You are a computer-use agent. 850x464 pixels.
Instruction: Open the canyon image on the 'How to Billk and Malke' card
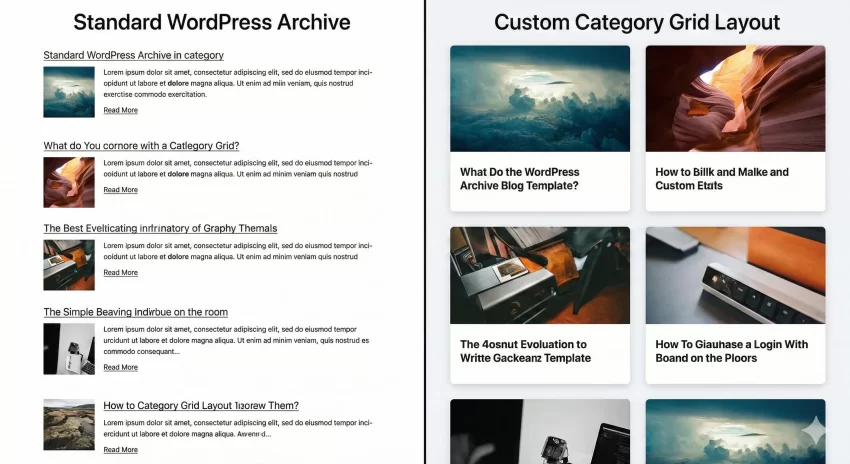click(x=736, y=99)
